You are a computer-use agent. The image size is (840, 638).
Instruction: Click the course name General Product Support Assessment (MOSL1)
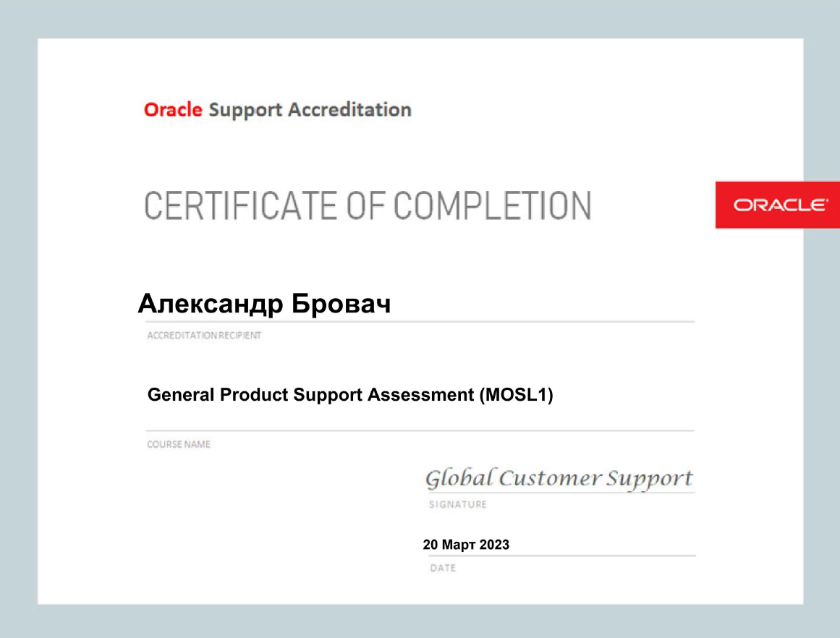[350, 395]
